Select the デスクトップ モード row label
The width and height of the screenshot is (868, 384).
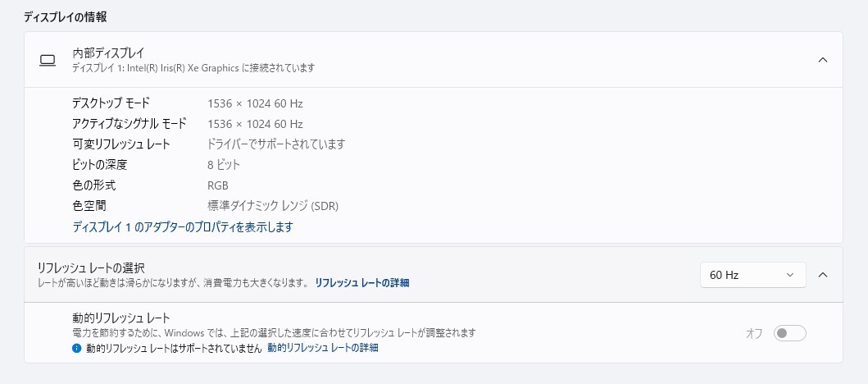[x=111, y=103]
